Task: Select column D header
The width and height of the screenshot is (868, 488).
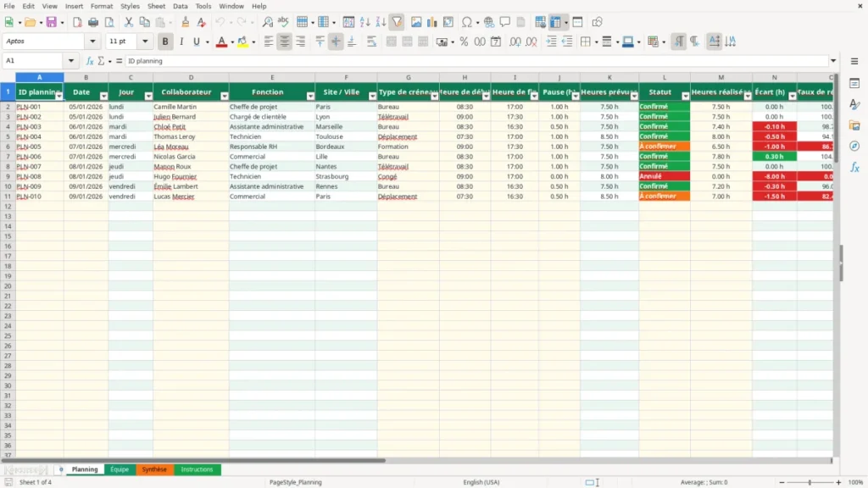Action: click(191, 77)
